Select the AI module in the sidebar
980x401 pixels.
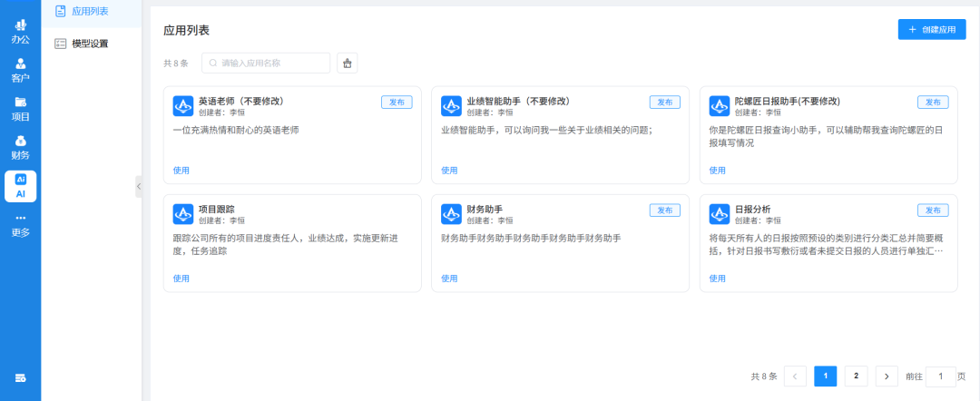21,186
